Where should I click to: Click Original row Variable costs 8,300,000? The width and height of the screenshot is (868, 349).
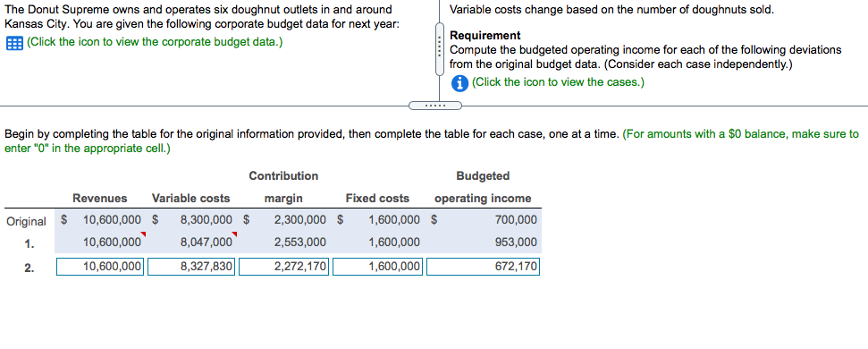click(206, 220)
